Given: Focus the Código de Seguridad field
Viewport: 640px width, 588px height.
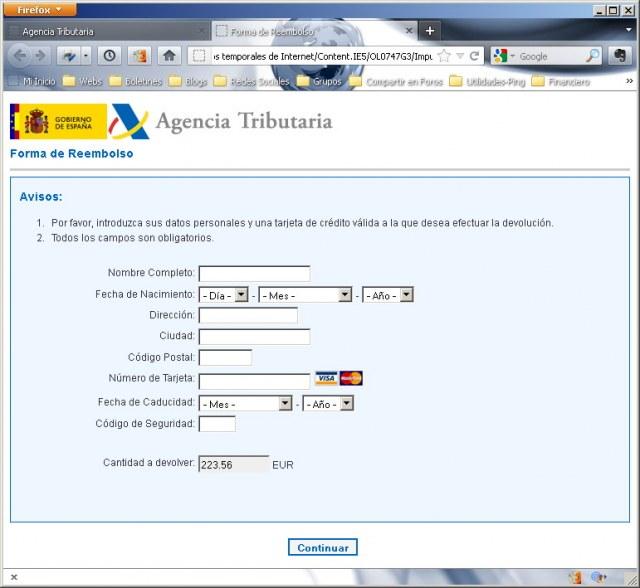Looking at the screenshot, I should point(217,424).
